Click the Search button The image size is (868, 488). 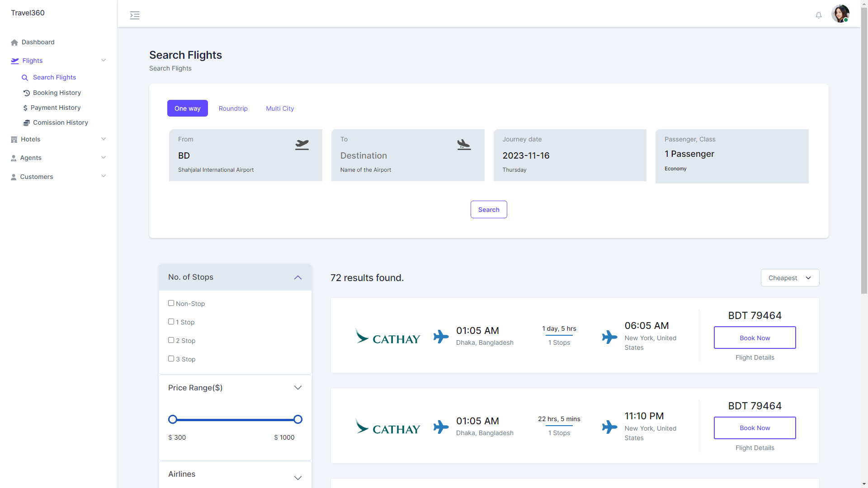pos(489,210)
